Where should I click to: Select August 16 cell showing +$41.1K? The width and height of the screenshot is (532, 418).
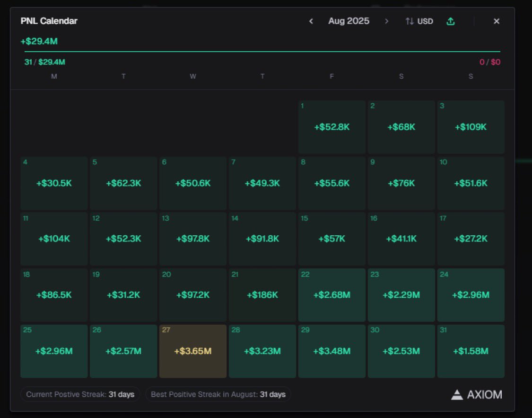tap(401, 239)
